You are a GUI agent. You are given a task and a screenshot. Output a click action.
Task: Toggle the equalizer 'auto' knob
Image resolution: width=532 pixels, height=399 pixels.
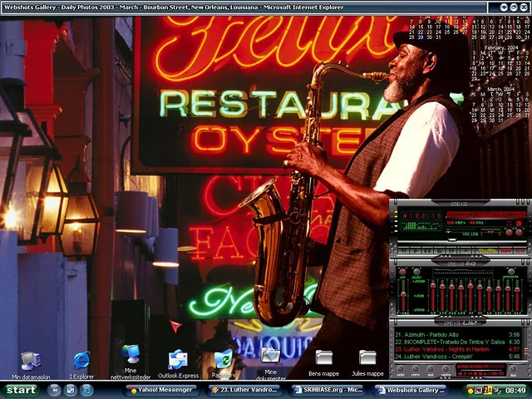click(416, 272)
